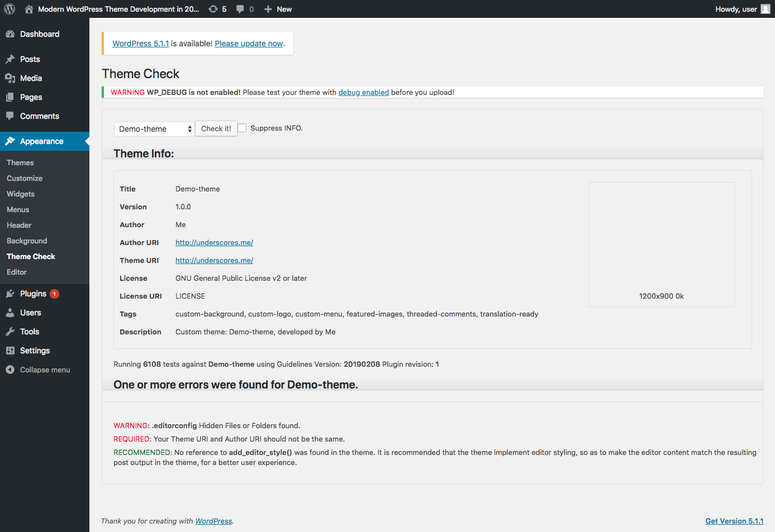
Task: Click the GNU General Public License text
Action: tap(241, 278)
